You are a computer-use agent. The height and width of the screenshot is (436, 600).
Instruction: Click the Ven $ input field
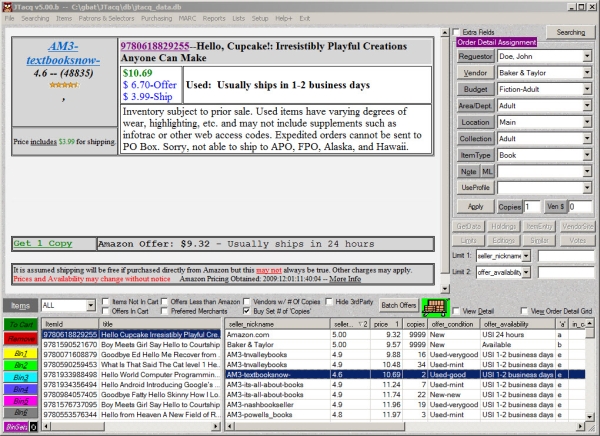[580, 207]
